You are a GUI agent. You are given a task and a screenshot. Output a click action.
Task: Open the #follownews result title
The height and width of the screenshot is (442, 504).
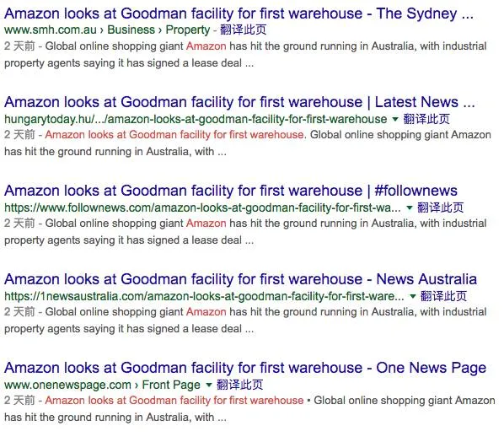point(231,191)
